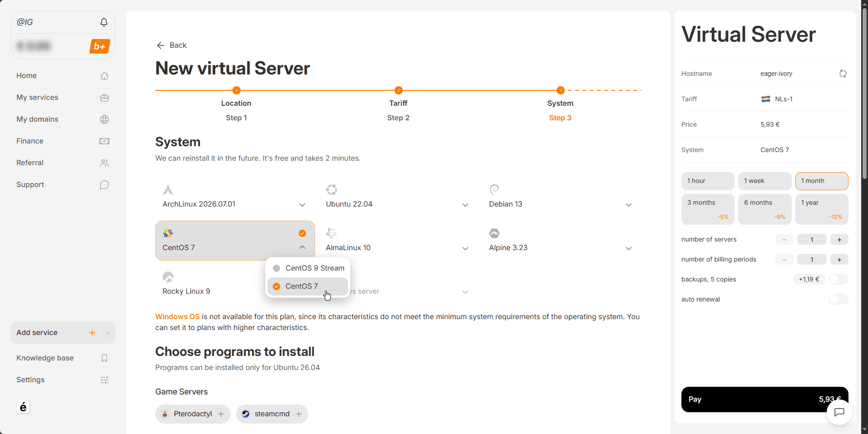Expand the Debian 13 version dropdown

click(x=629, y=205)
